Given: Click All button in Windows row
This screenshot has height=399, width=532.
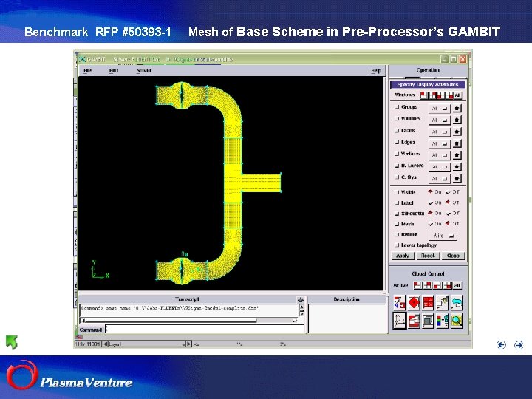Looking at the screenshot, I should coord(457,95).
